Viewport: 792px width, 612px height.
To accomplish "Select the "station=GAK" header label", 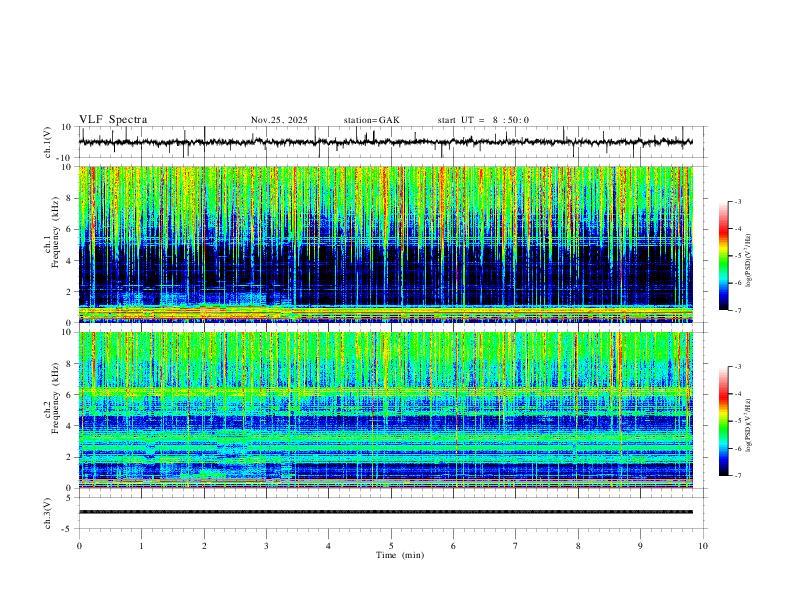I will pos(372,120).
